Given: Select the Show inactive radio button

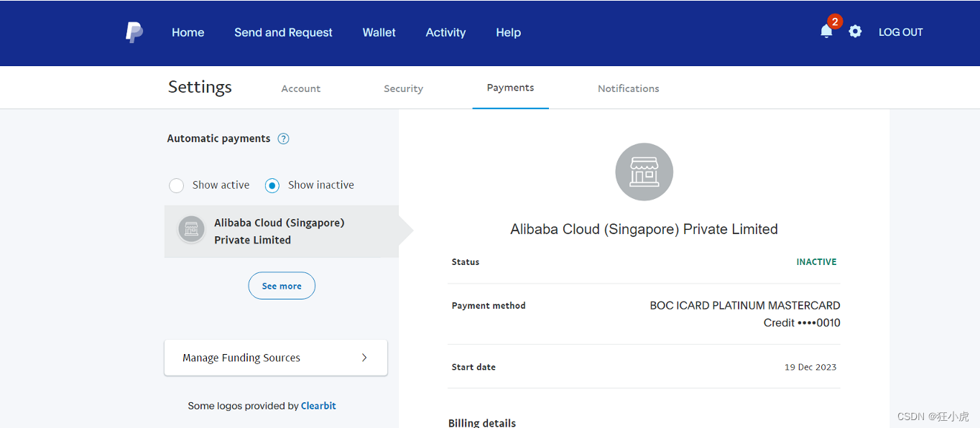Looking at the screenshot, I should tap(272, 185).
